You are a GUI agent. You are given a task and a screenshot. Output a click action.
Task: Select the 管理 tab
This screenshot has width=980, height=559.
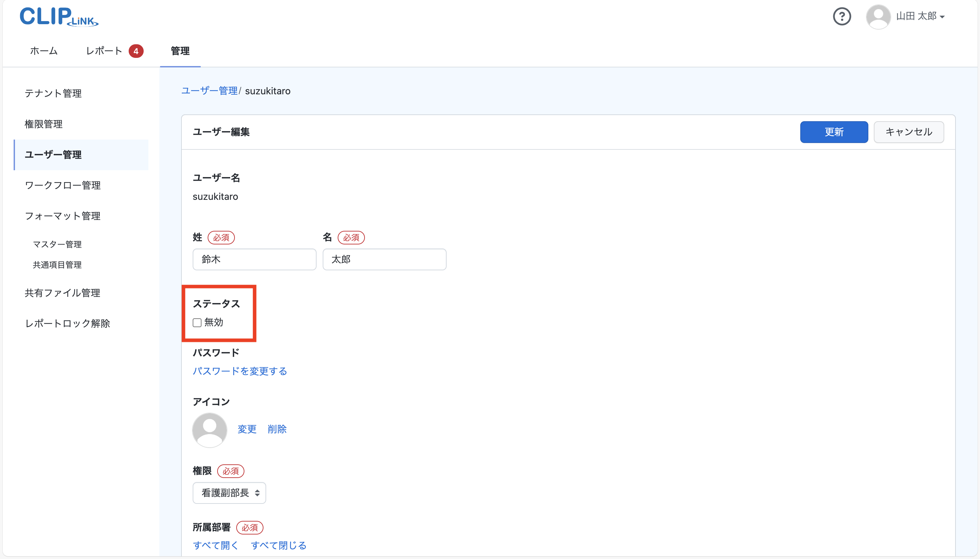[x=180, y=51]
